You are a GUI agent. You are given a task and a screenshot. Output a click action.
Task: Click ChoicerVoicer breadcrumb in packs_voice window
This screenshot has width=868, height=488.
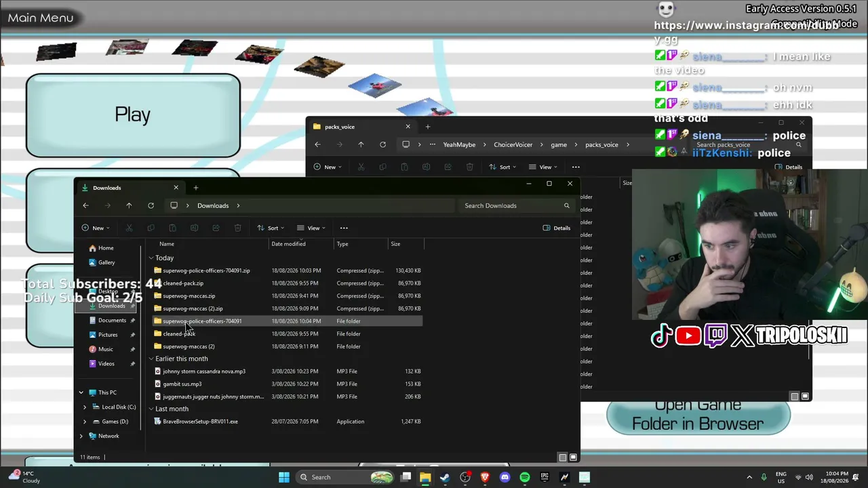tap(513, 144)
